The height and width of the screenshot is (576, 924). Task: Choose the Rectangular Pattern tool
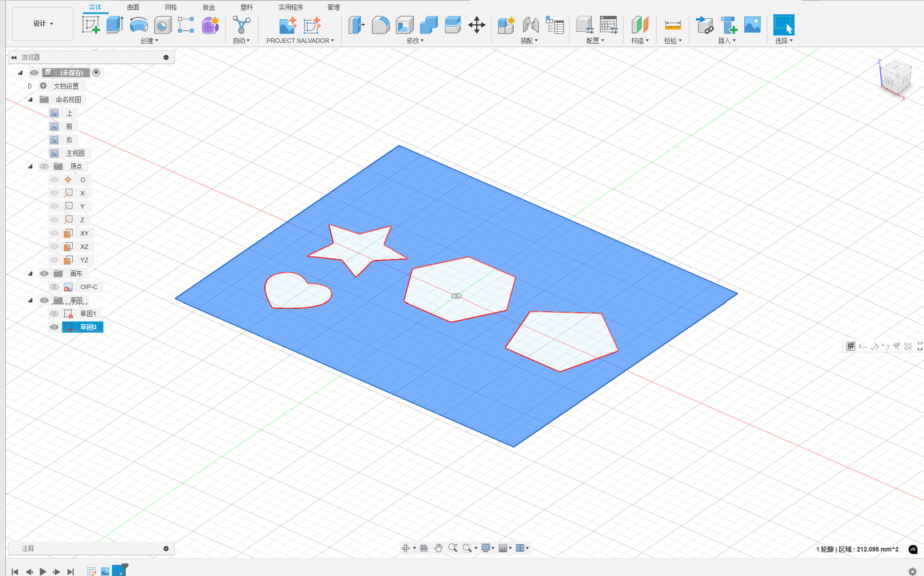click(186, 25)
